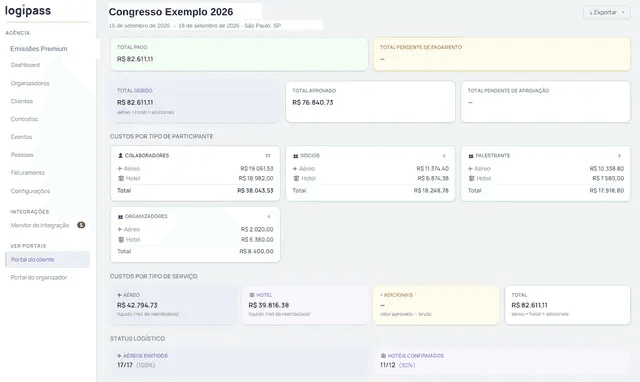Click Sócios total R$ 18.248,78
This screenshot has width=640, height=382.
tap(431, 191)
